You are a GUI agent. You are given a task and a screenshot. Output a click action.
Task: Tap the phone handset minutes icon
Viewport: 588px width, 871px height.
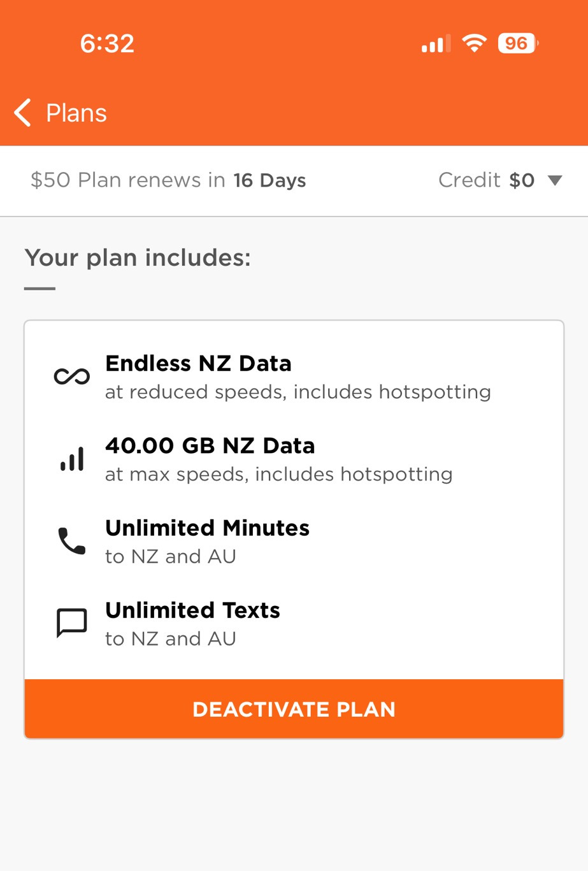click(72, 541)
